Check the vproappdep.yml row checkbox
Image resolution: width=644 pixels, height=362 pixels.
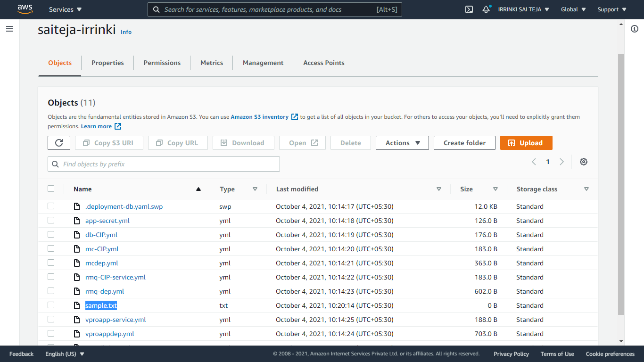click(x=51, y=333)
